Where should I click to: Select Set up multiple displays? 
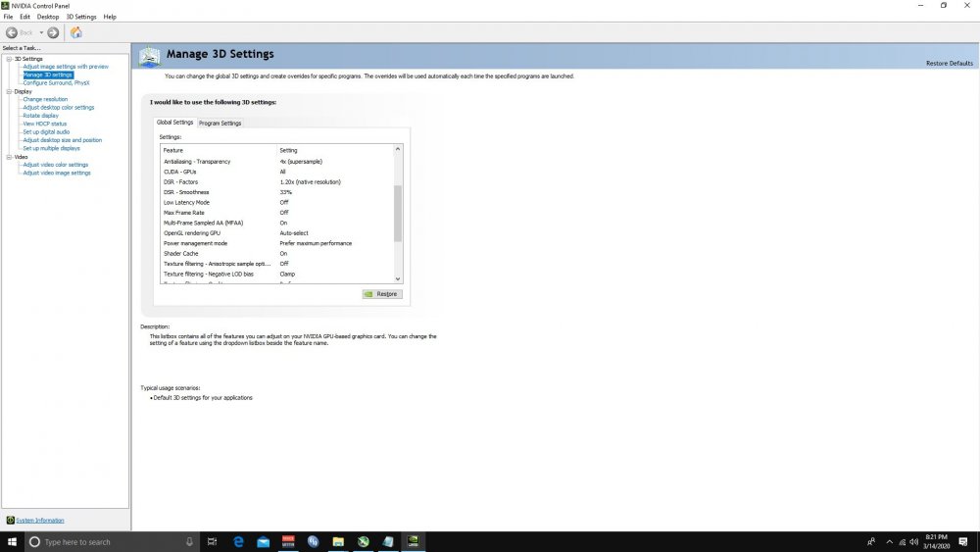[x=51, y=148]
